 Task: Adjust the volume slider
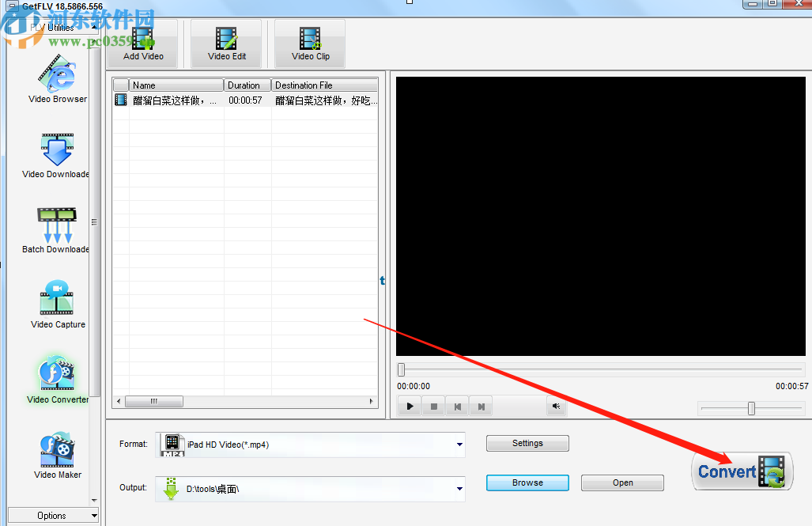point(750,408)
